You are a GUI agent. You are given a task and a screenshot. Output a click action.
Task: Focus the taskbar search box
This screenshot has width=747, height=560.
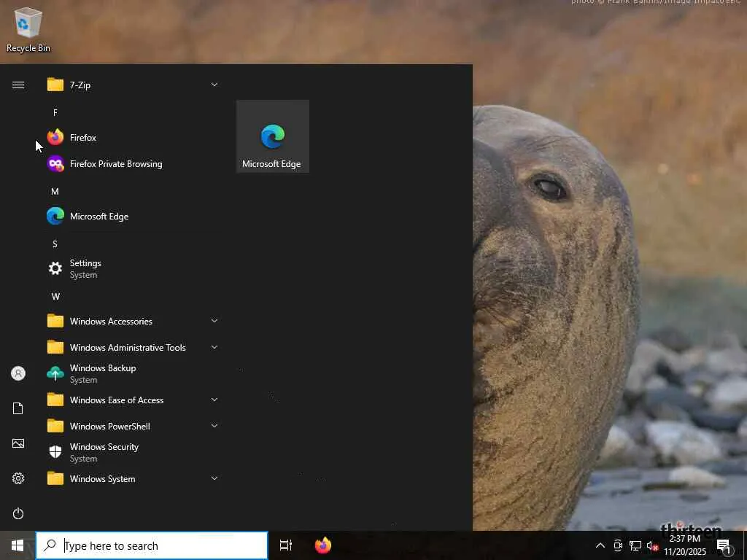(152, 545)
